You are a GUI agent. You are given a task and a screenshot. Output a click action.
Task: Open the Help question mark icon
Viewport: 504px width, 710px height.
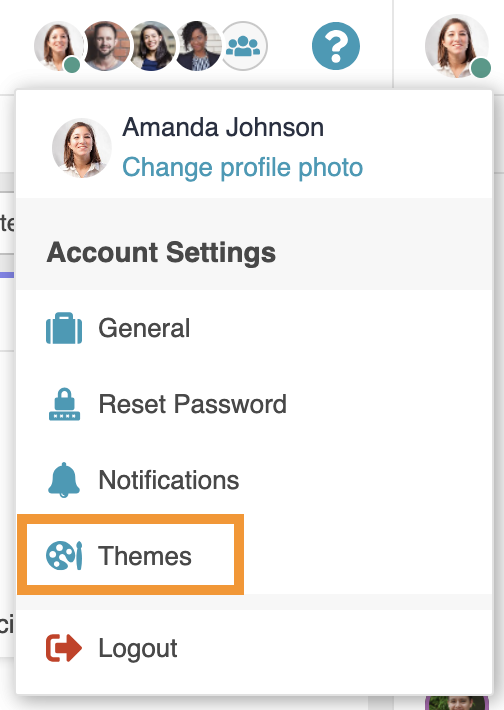point(336,46)
